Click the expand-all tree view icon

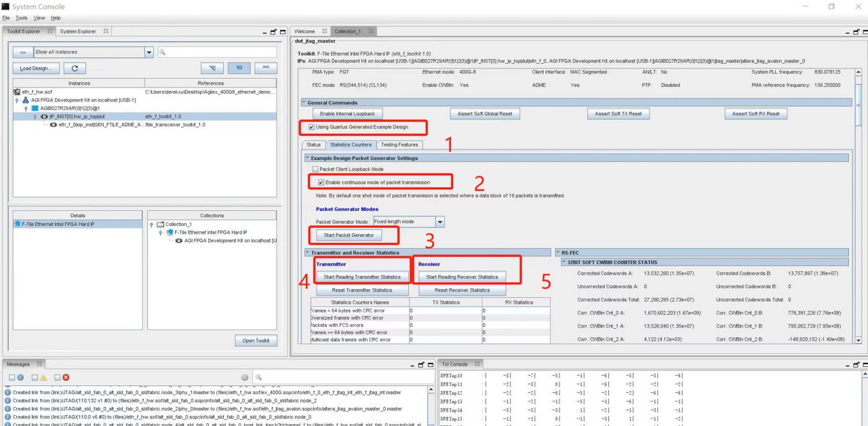tap(213, 69)
